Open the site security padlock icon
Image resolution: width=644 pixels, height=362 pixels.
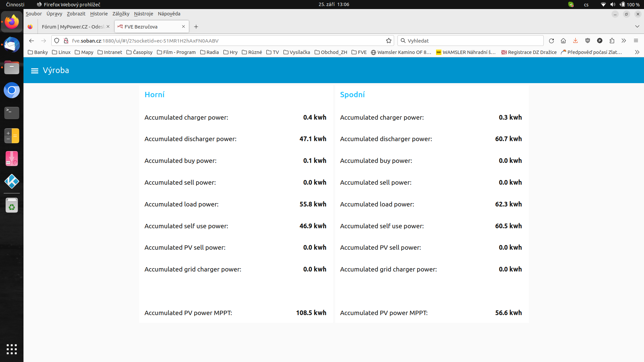(66, 41)
